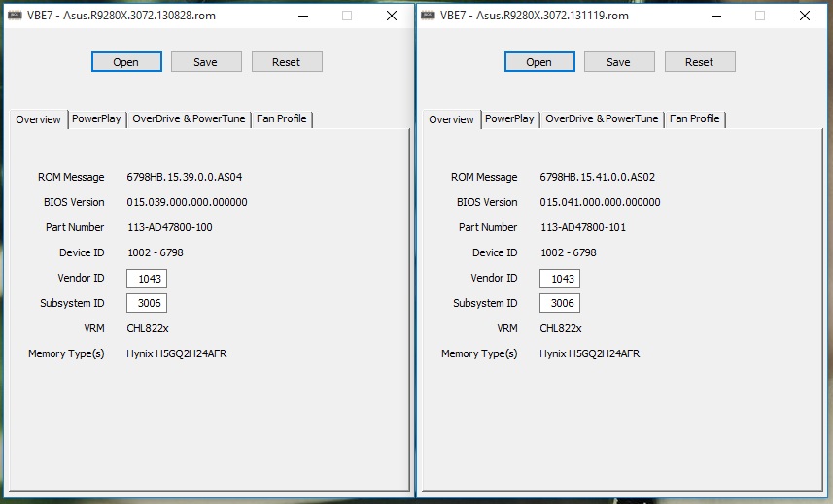Close the 131119.rom window
The width and height of the screenshot is (833, 504).
tap(805, 16)
